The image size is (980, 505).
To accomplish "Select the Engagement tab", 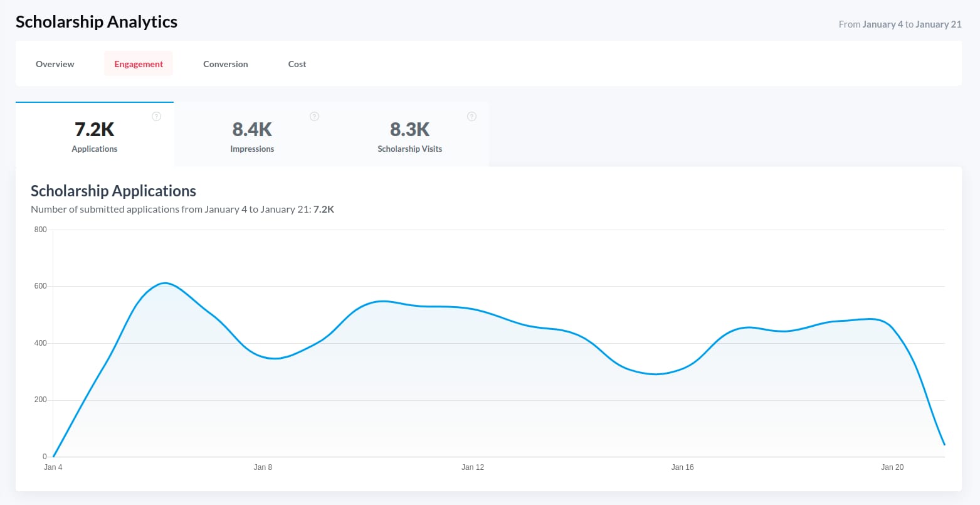I will (x=139, y=64).
